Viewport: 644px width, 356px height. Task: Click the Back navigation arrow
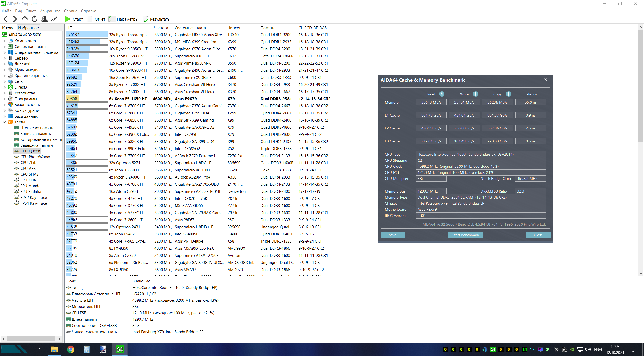point(6,19)
